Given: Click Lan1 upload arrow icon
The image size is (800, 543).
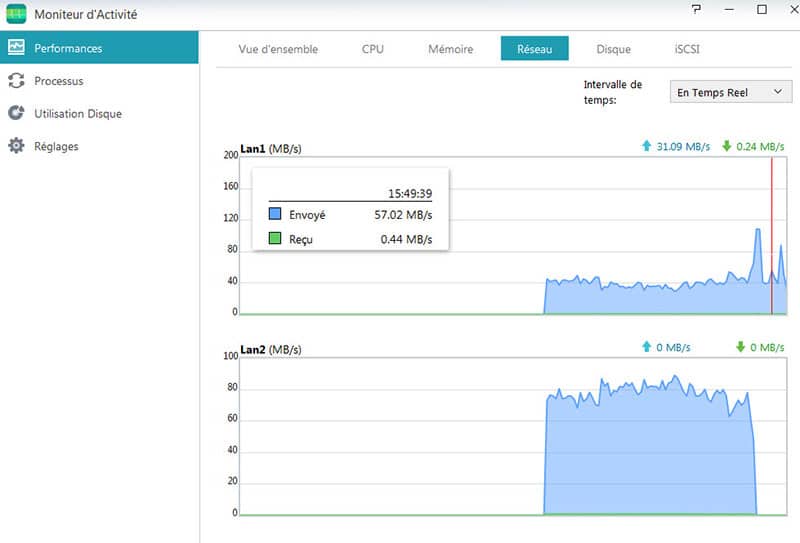Looking at the screenshot, I should (x=646, y=146).
